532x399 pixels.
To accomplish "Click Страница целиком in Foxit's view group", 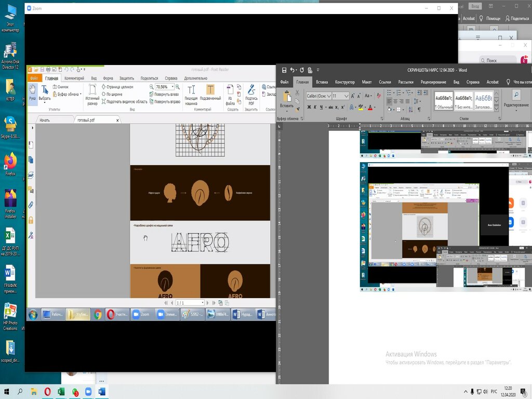I will pos(117,87).
